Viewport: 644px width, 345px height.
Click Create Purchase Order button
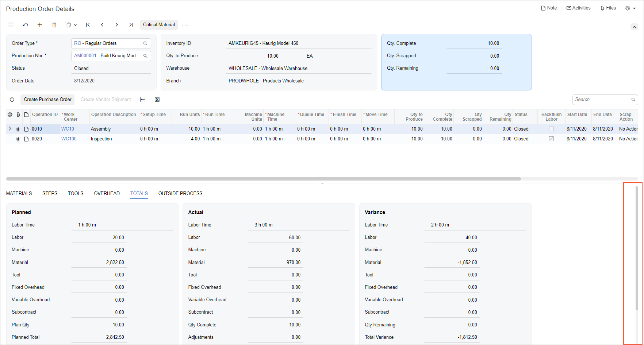pyautogui.click(x=47, y=100)
